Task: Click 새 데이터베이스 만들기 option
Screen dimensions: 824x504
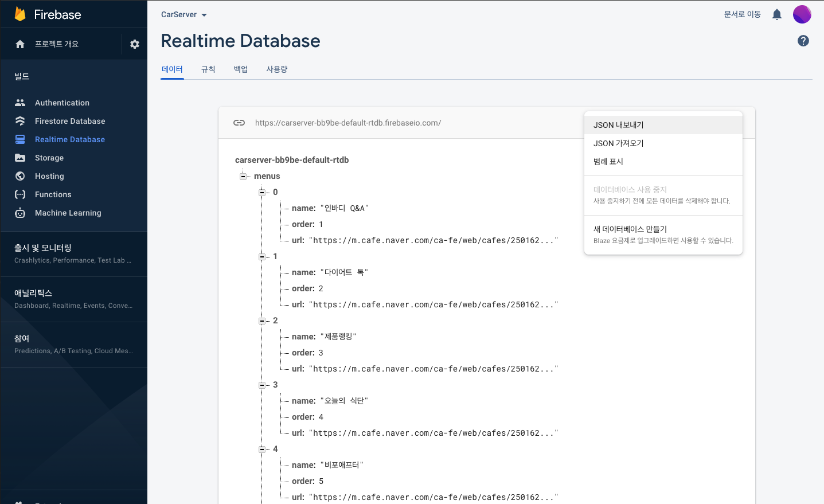Action: [630, 229]
